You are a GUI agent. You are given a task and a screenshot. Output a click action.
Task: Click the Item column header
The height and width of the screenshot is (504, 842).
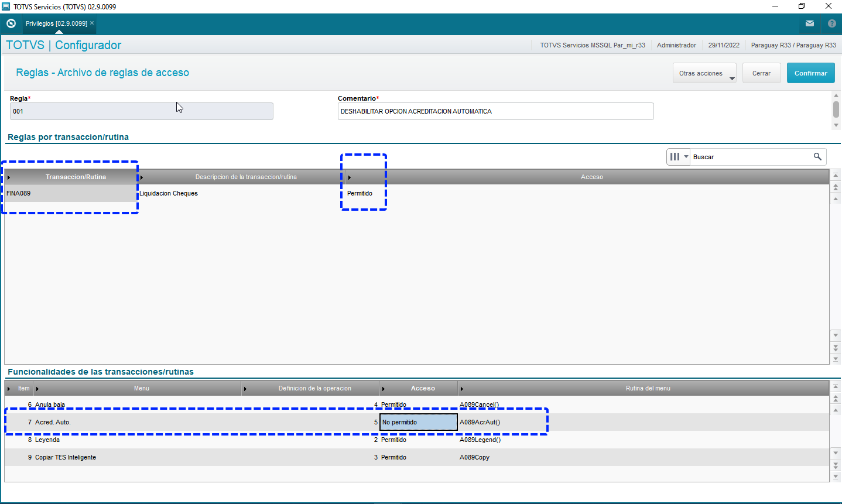[x=19, y=388]
